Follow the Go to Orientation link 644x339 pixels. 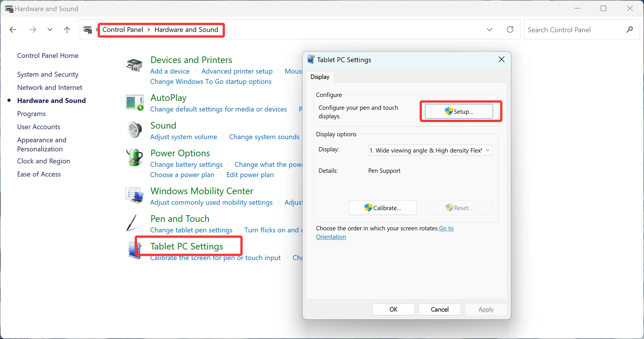[x=385, y=233]
